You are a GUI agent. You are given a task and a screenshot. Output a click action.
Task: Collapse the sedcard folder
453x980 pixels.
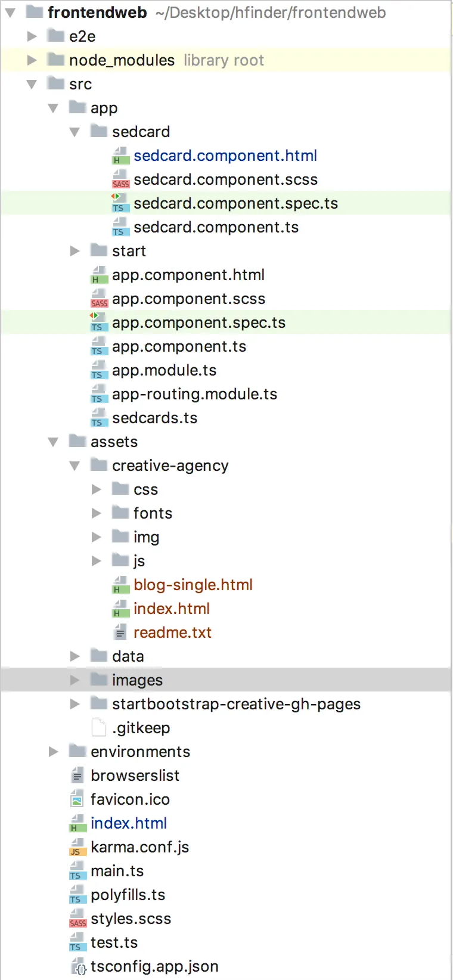point(75,132)
